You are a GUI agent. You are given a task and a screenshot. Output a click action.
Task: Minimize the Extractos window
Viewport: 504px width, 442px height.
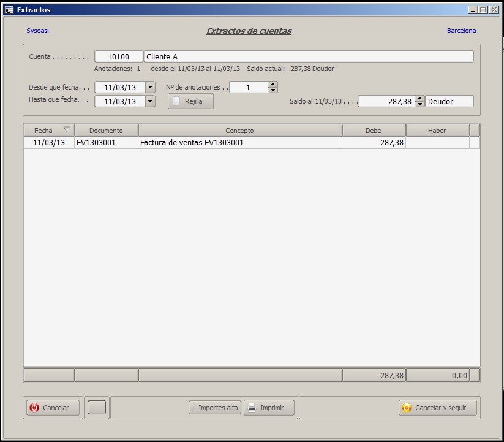coord(473,10)
